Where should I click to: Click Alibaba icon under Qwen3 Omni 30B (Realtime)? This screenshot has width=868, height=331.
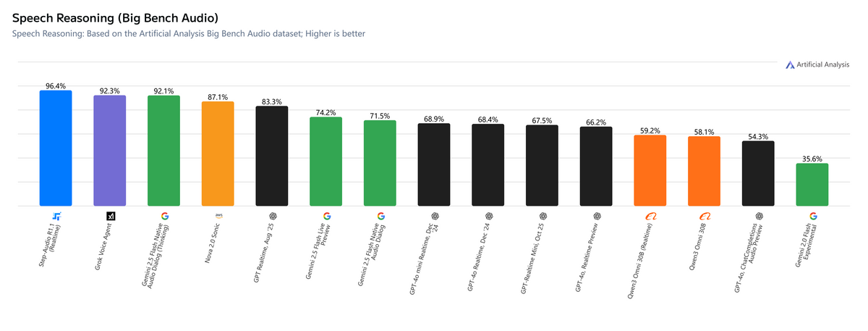click(650, 216)
